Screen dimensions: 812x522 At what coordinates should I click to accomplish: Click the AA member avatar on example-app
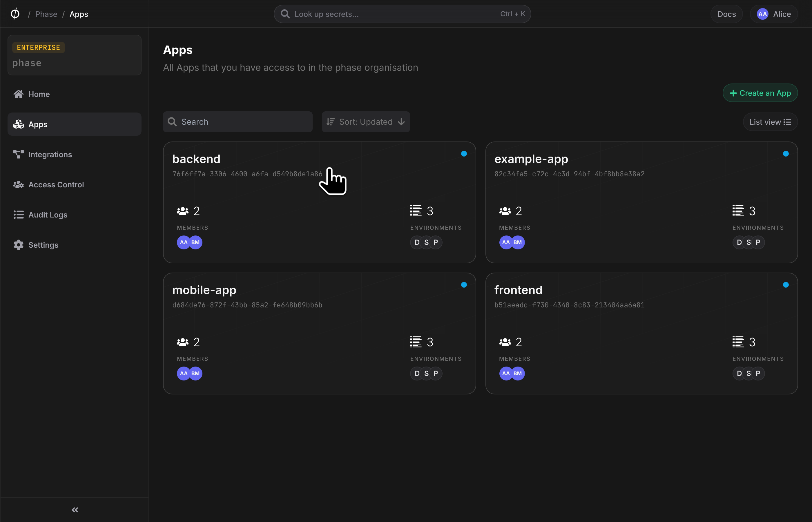(x=506, y=242)
